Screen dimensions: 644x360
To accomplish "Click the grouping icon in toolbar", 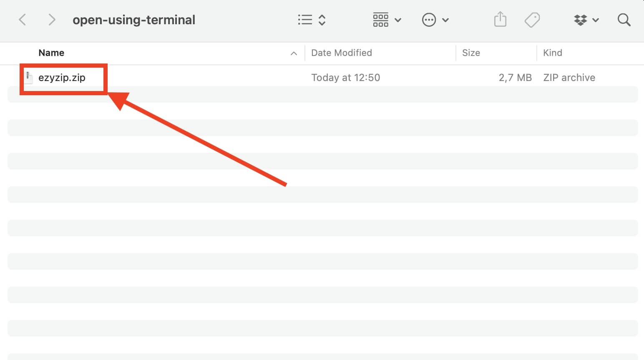I will 380,19.
